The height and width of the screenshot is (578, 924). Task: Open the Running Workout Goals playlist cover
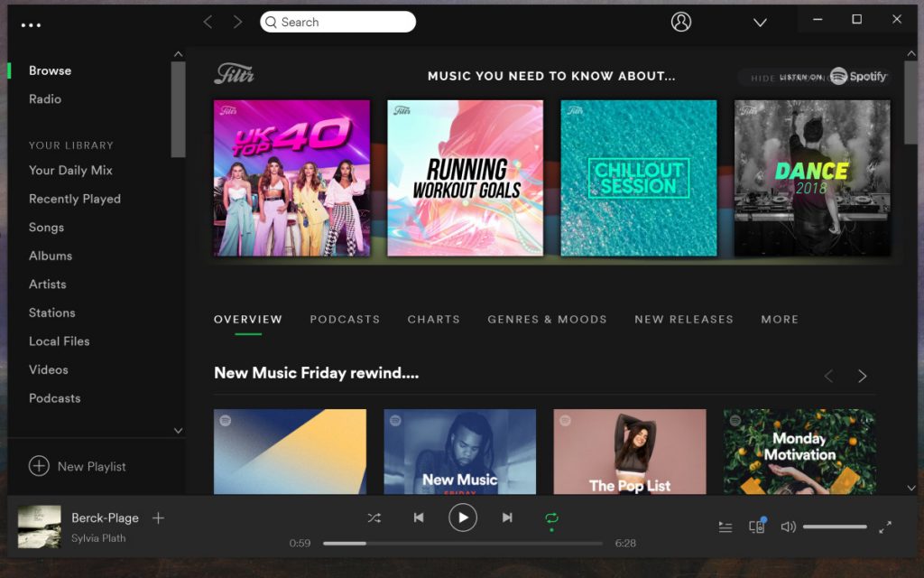[x=465, y=178]
